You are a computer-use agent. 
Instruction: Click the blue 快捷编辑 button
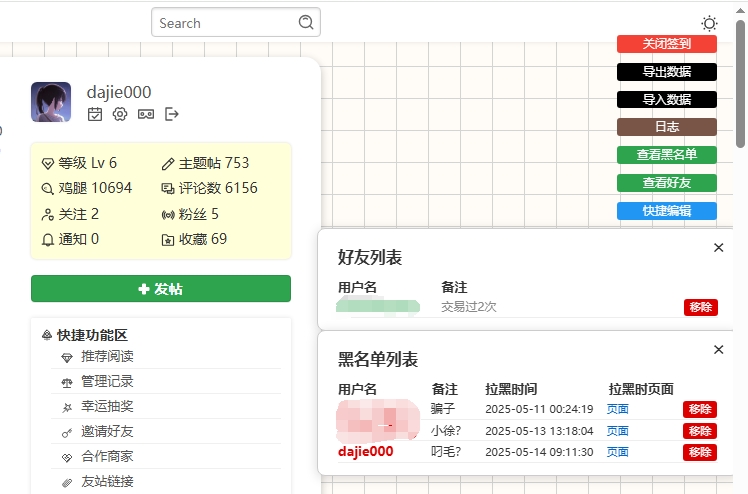click(x=666, y=211)
